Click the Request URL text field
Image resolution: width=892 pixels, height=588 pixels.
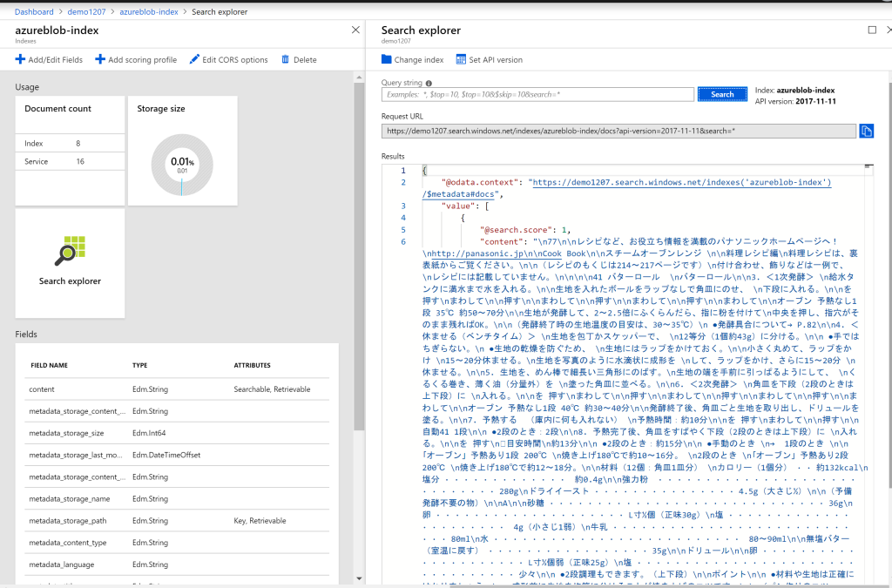point(618,131)
